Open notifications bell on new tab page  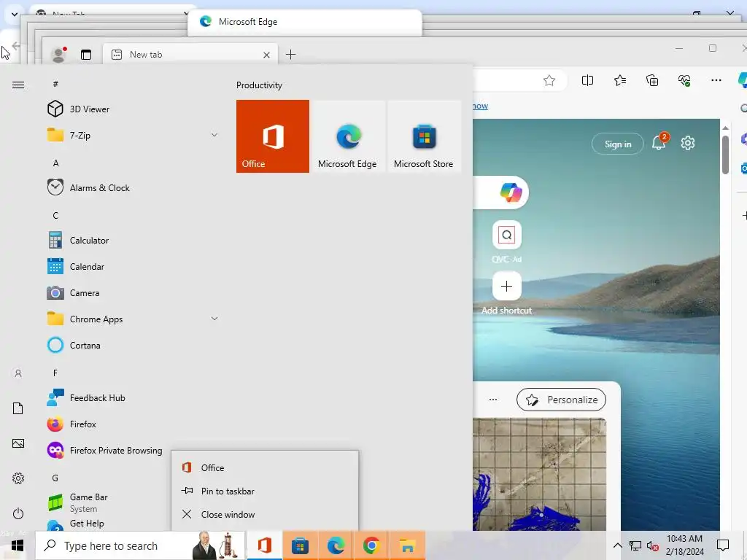pyautogui.click(x=659, y=142)
